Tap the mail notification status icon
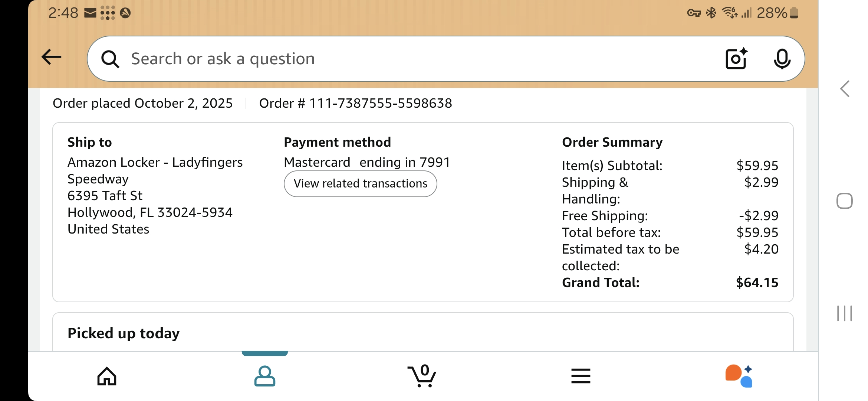Viewport: 868px width, 401px height. tap(90, 13)
